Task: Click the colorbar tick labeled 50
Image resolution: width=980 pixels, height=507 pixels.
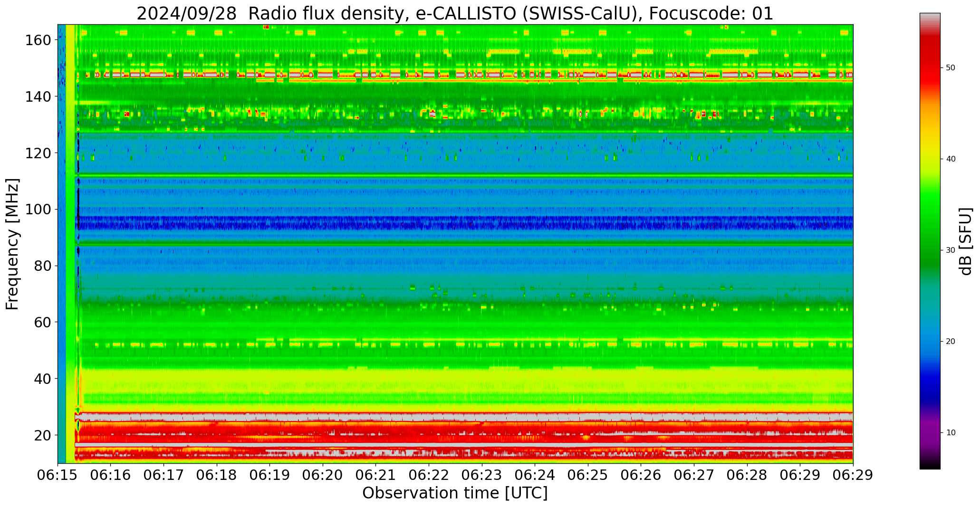Action: click(951, 68)
